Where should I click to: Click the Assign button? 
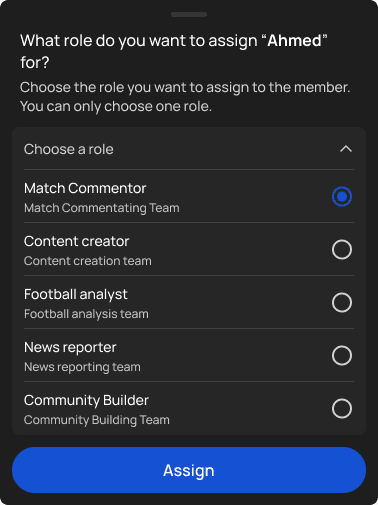point(189,470)
